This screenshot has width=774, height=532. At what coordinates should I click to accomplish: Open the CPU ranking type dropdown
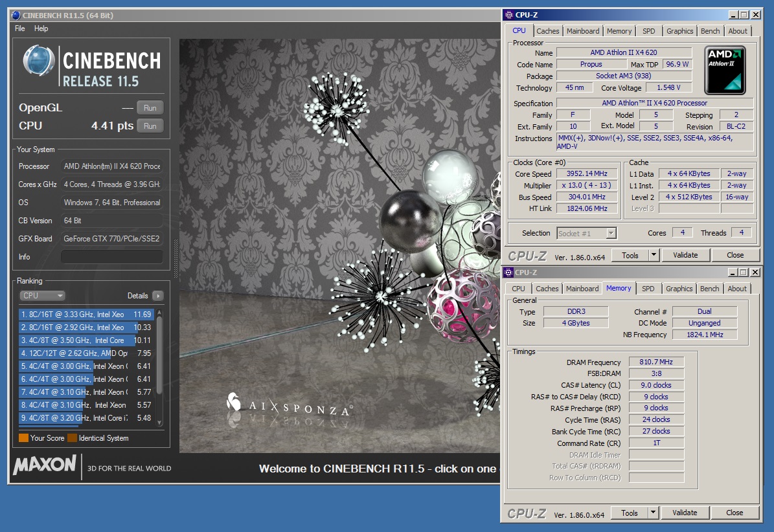[x=43, y=295]
